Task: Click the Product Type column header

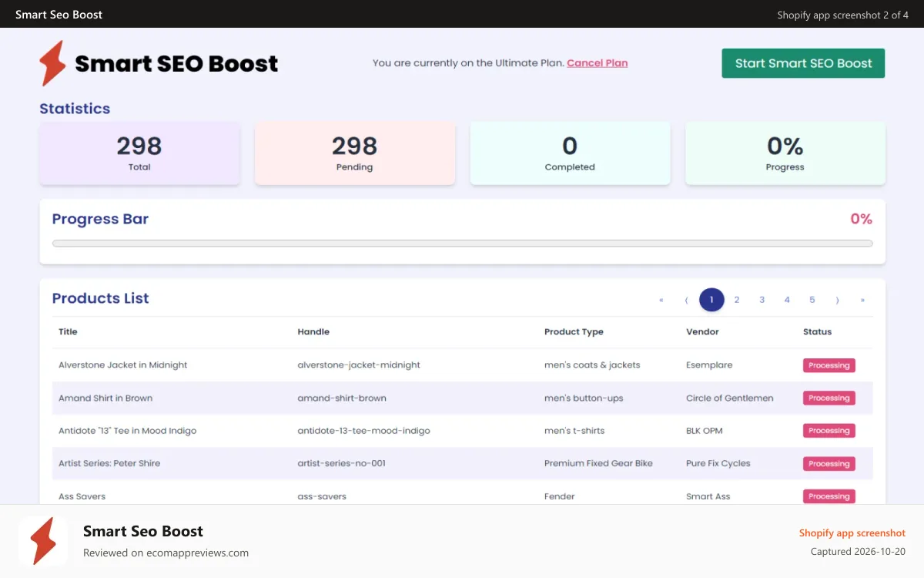Action: point(574,331)
